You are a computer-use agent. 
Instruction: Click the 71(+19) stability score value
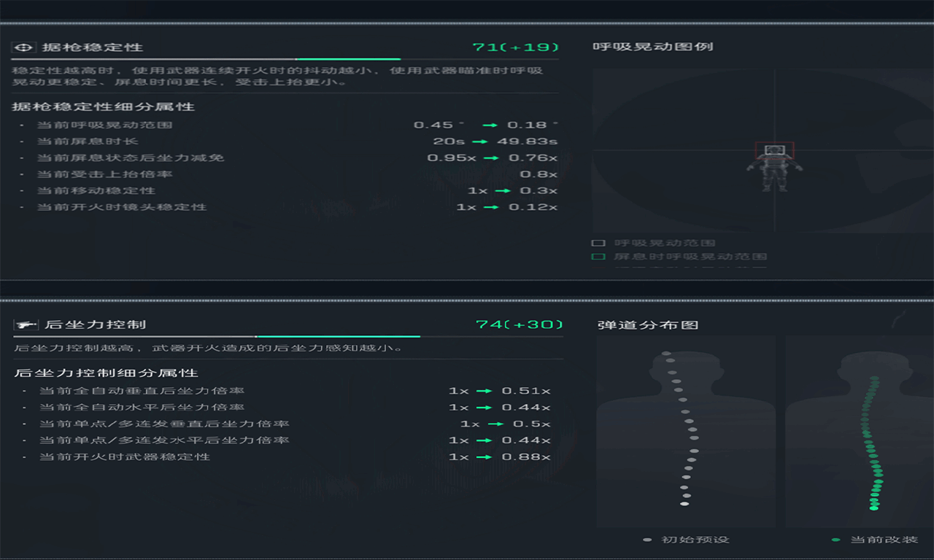[x=515, y=47]
